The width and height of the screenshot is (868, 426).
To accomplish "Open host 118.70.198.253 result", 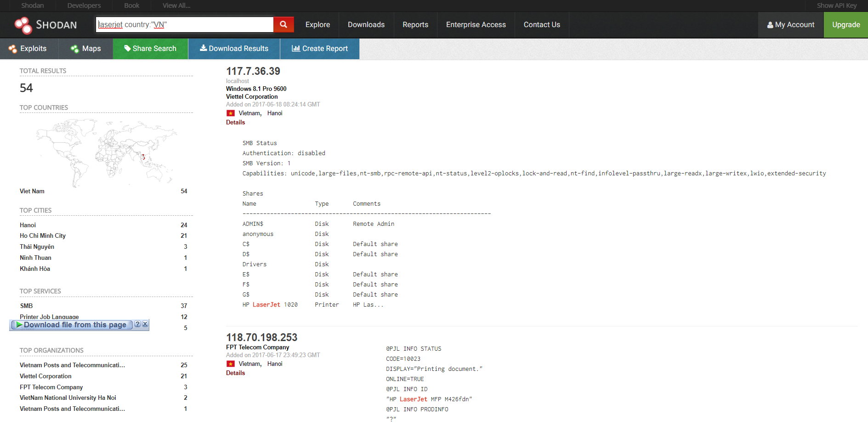I will click(262, 337).
